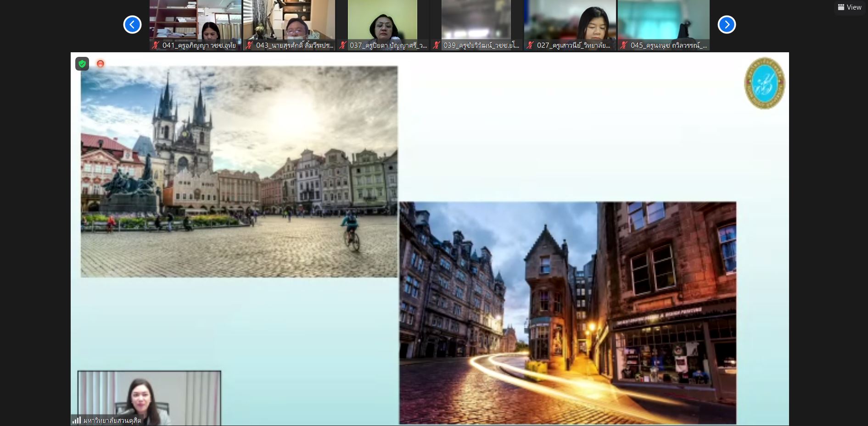Select participant 043's video thumbnail
The height and width of the screenshot is (426, 868).
tap(289, 20)
